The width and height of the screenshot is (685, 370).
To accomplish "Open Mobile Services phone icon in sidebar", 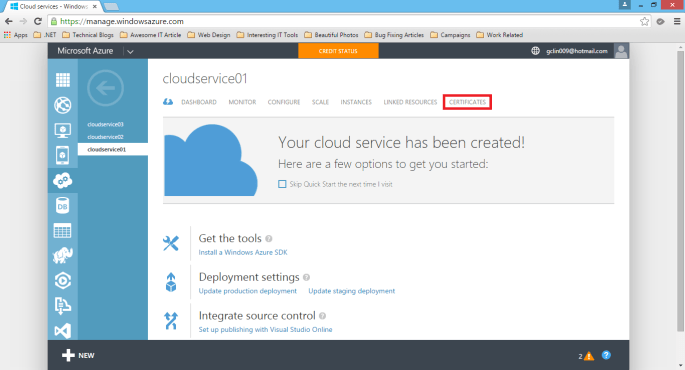I will click(x=62, y=155).
